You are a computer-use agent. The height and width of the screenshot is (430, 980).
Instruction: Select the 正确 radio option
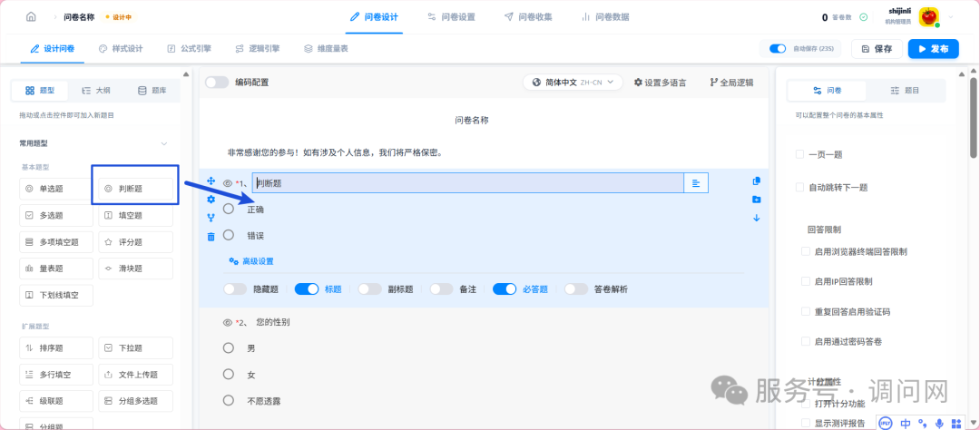click(x=229, y=209)
